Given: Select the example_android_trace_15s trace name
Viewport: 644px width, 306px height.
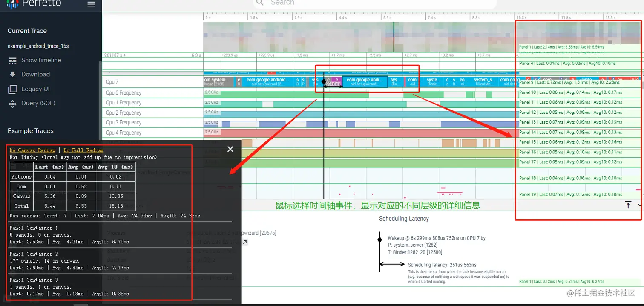Looking at the screenshot, I should tap(38, 46).
